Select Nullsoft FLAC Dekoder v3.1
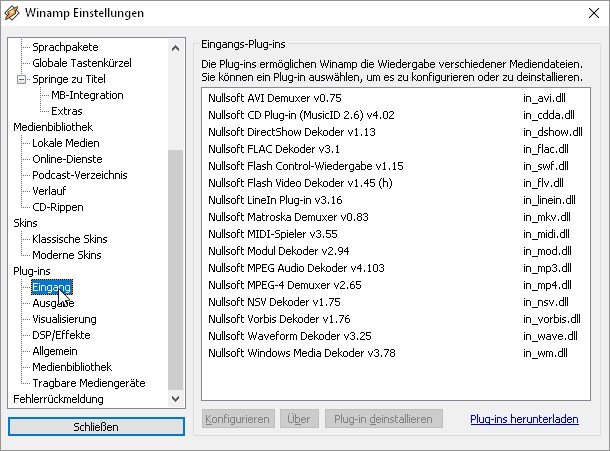This screenshot has width=610, height=451. pyautogui.click(x=396, y=149)
